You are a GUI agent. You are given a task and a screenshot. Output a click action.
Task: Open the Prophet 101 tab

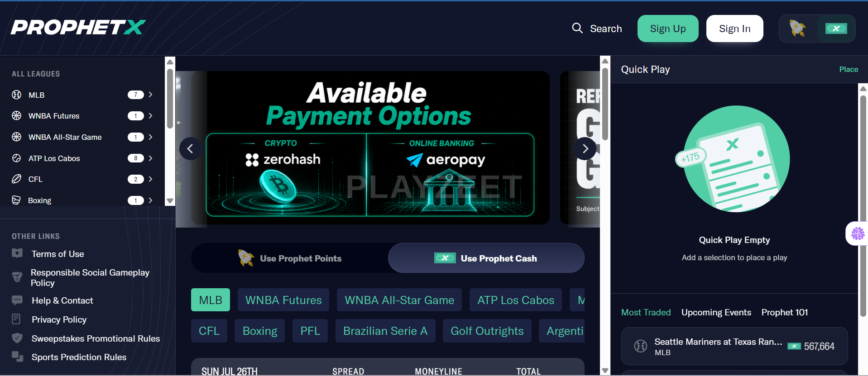pos(785,312)
